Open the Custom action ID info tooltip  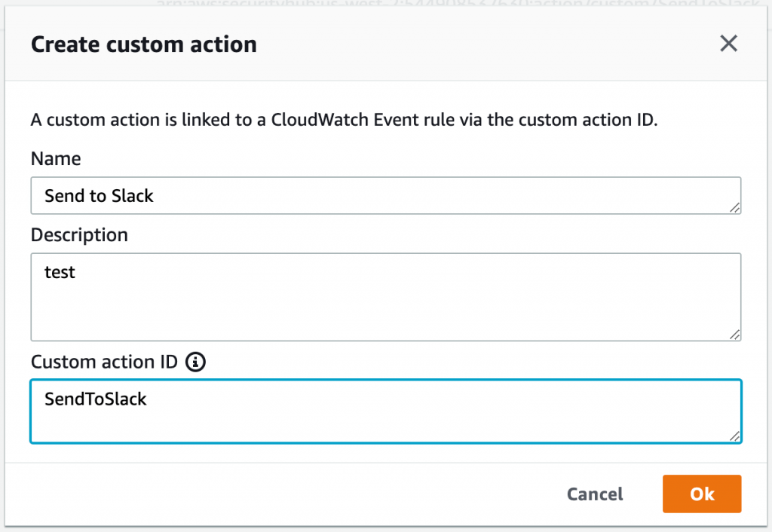pos(195,362)
